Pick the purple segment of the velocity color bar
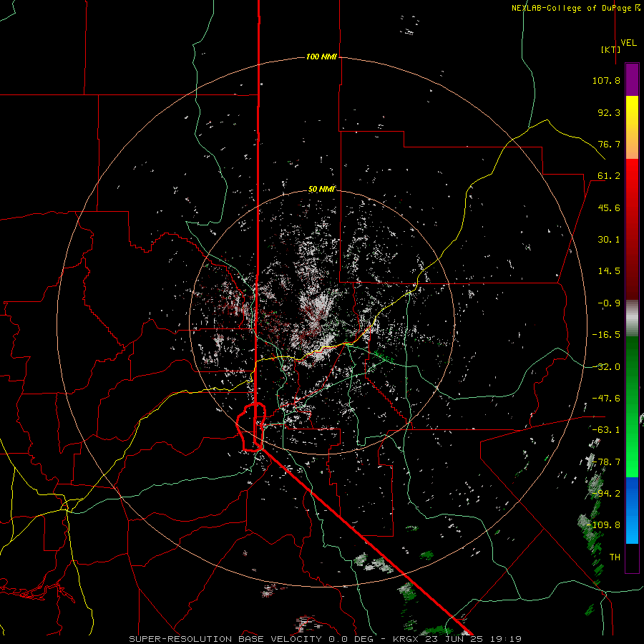 632,79
